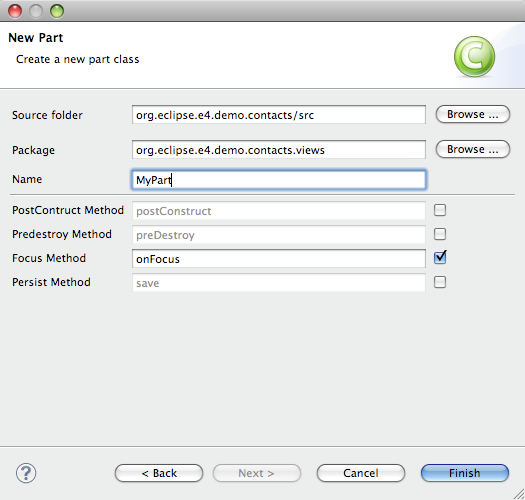Viewport: 525px width, 500px height.
Task: Click the window resize grip corner
Action: click(519, 494)
